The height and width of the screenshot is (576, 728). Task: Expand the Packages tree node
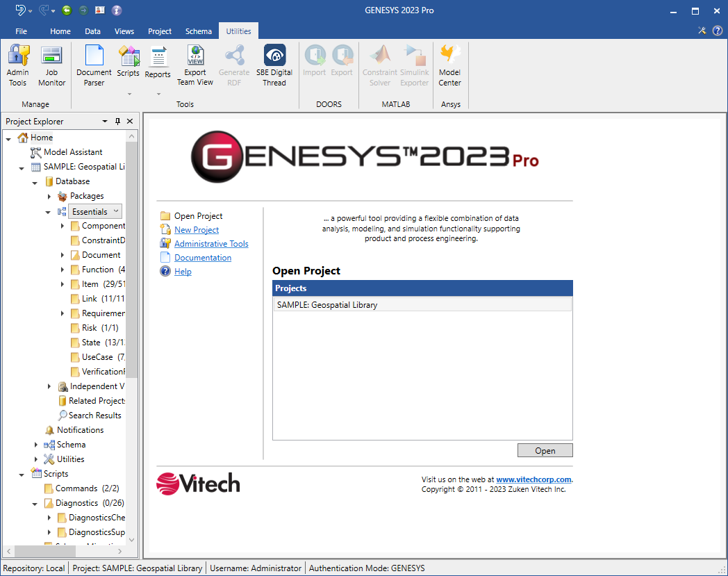coord(49,197)
